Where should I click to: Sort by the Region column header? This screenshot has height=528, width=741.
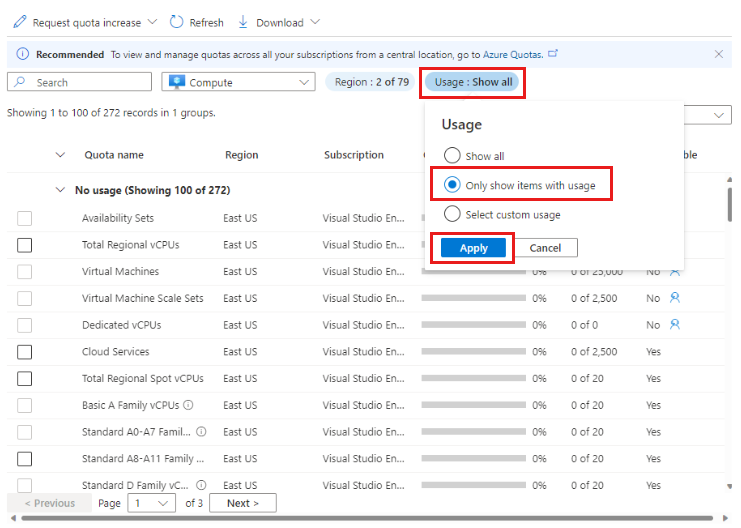241,155
